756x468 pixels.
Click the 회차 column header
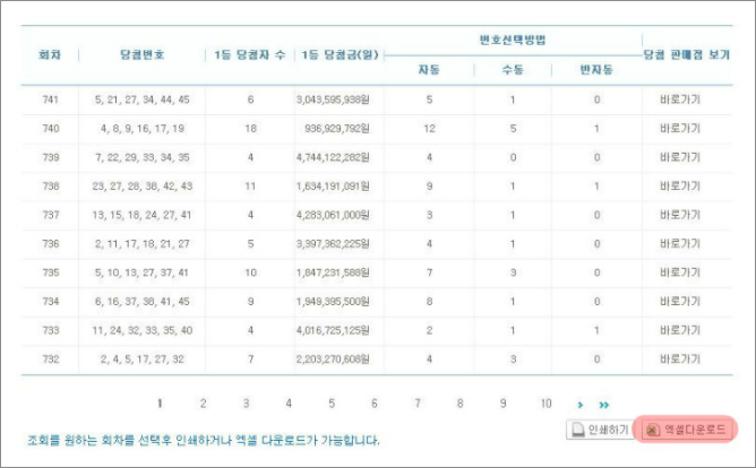50,54
